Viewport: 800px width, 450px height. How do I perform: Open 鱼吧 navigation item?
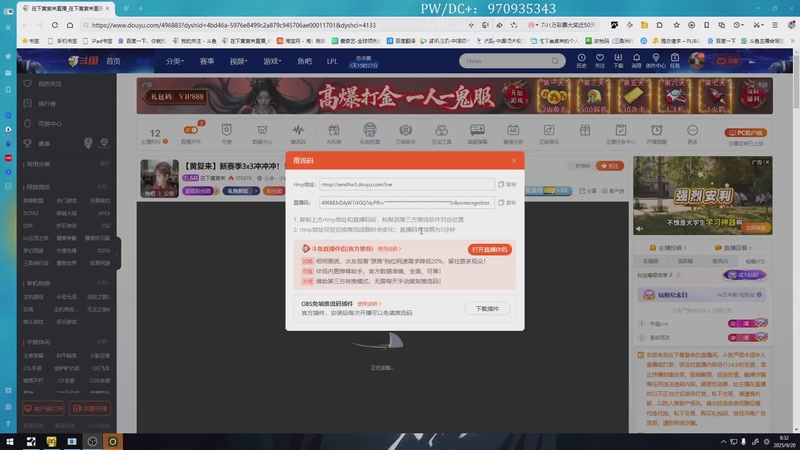pos(304,61)
